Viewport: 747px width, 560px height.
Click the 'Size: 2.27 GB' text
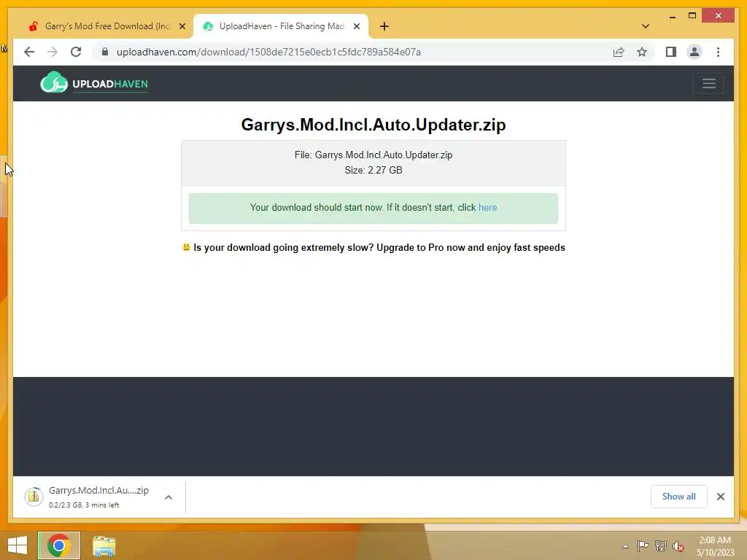click(373, 170)
